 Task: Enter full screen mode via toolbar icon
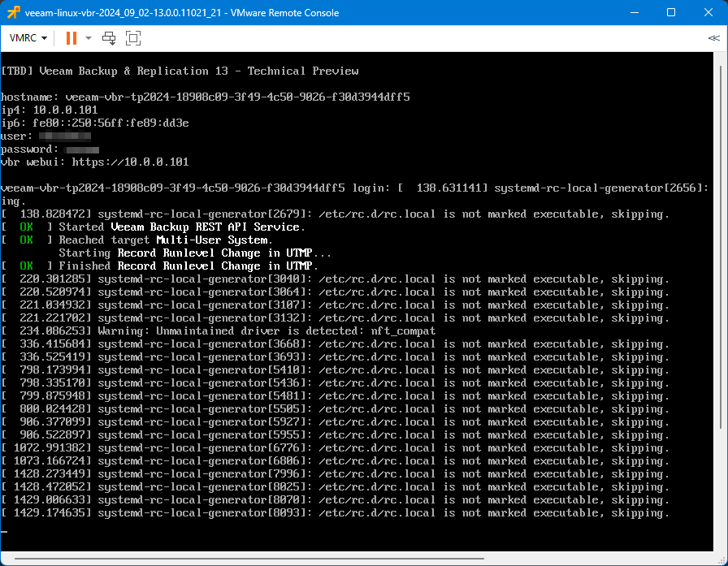click(x=133, y=38)
